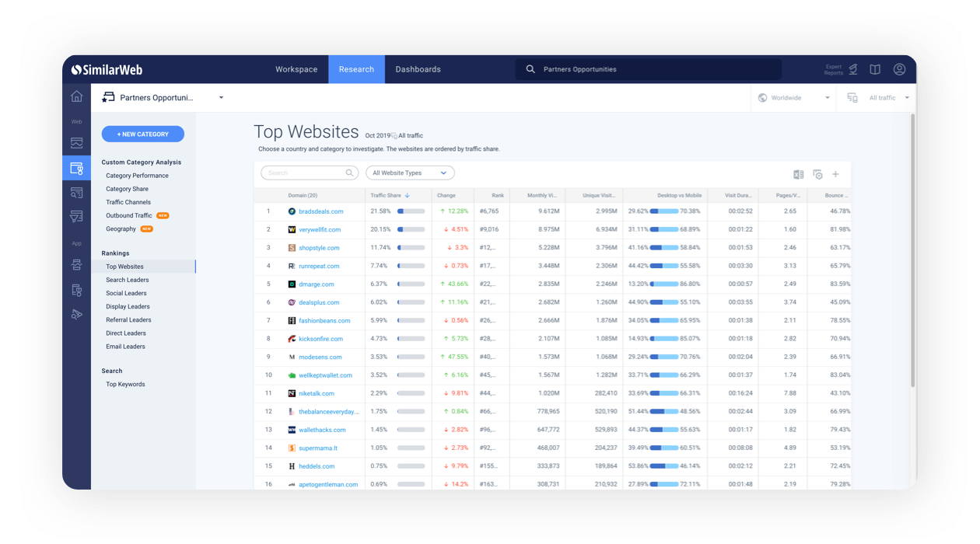Expand the Worldwide country selector

coord(793,97)
